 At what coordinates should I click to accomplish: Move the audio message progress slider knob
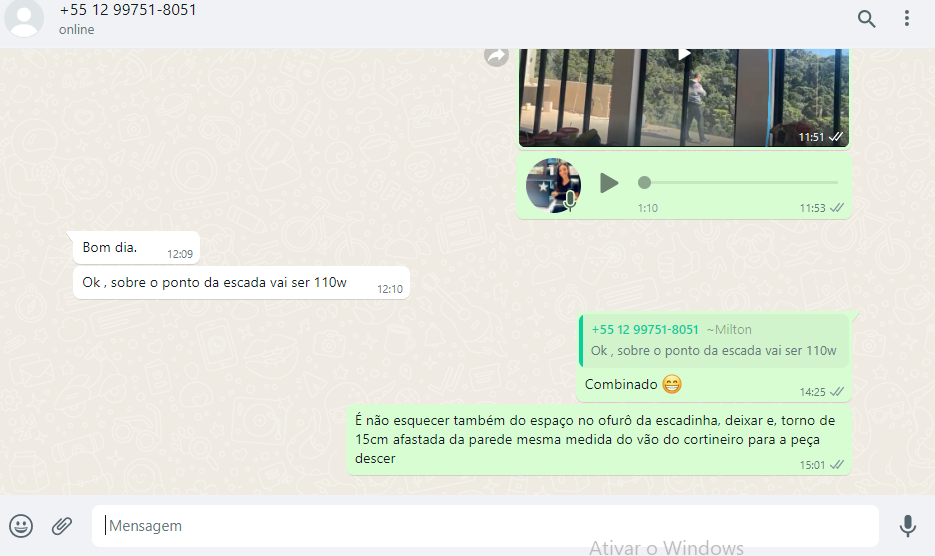click(x=644, y=183)
